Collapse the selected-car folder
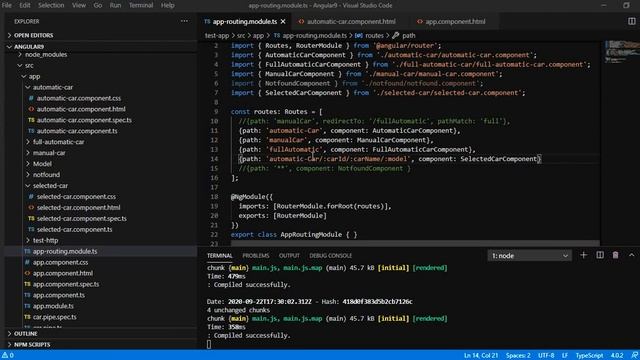The image size is (640, 360). 50,186
